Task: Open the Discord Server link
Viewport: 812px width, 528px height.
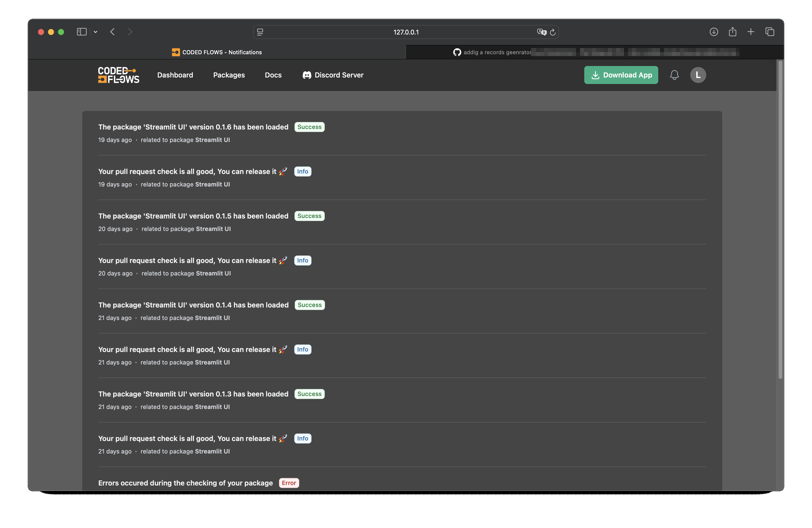Action: point(333,75)
